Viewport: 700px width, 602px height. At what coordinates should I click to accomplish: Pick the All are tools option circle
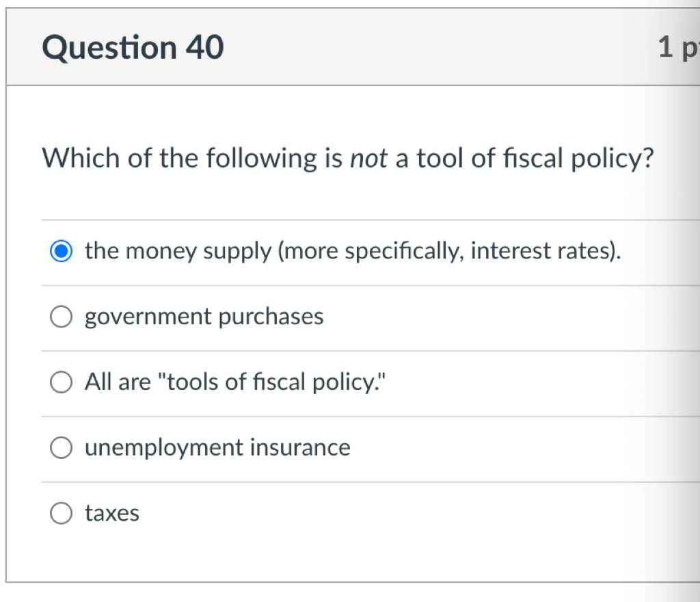click(x=61, y=382)
